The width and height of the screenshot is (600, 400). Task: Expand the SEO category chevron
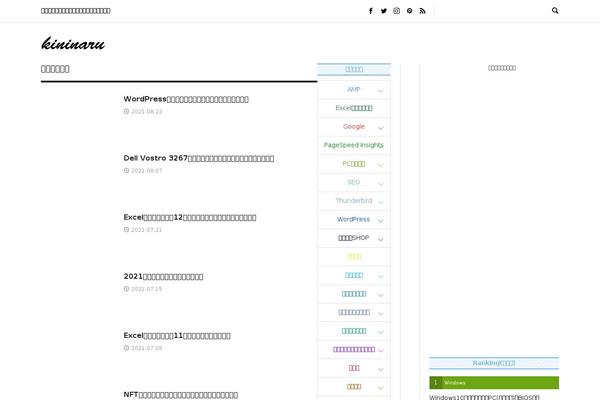[x=380, y=183]
